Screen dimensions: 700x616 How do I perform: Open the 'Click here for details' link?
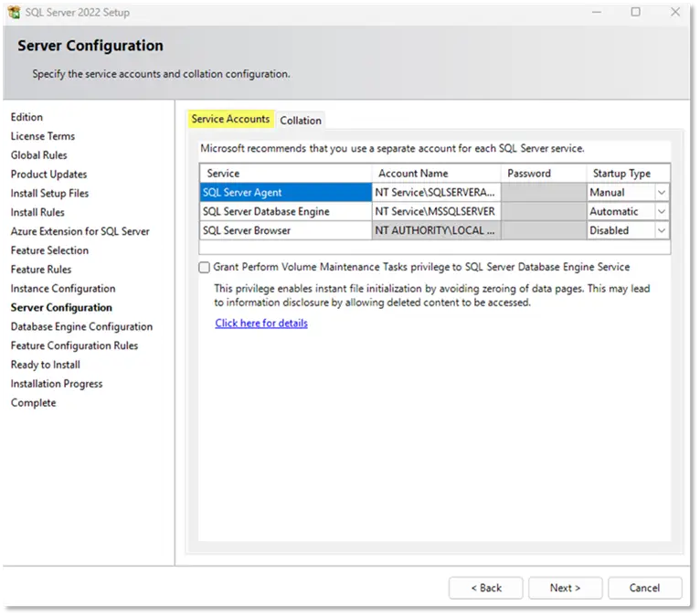[261, 324]
